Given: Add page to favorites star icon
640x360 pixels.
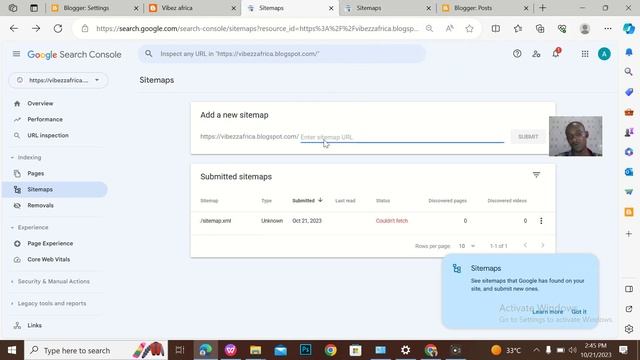Looking at the screenshot, I should [469, 28].
